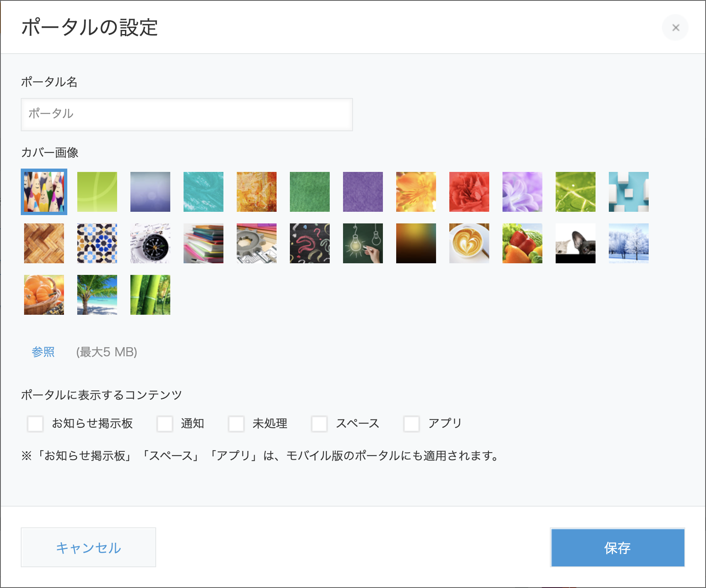Choose the metal gear cover image

pyautogui.click(x=257, y=243)
